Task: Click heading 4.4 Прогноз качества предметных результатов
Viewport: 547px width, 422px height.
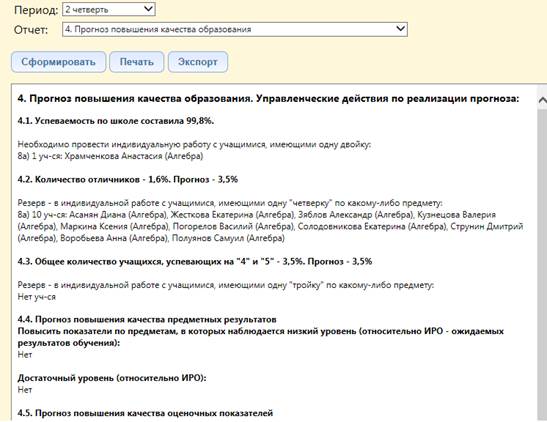Action: [147, 319]
